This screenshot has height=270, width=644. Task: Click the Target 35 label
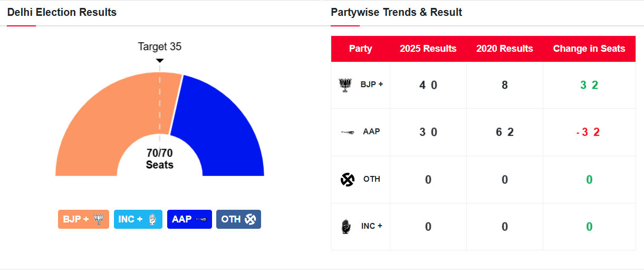click(160, 46)
